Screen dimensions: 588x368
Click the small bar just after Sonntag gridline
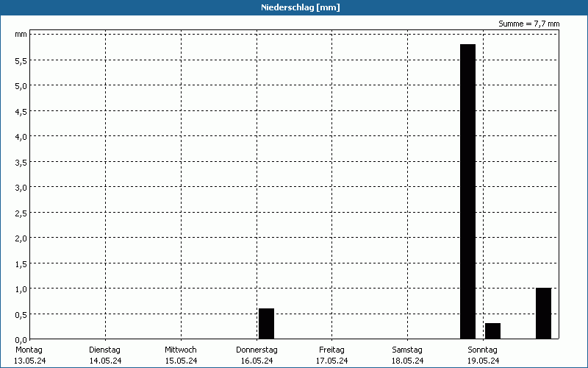(492, 330)
